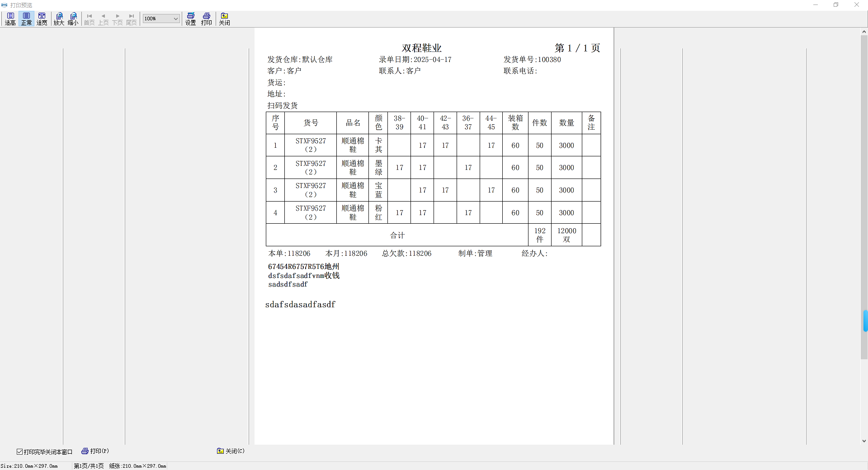This screenshot has height=470, width=868.
Task: Click the 192件 total cell
Action: coord(540,235)
